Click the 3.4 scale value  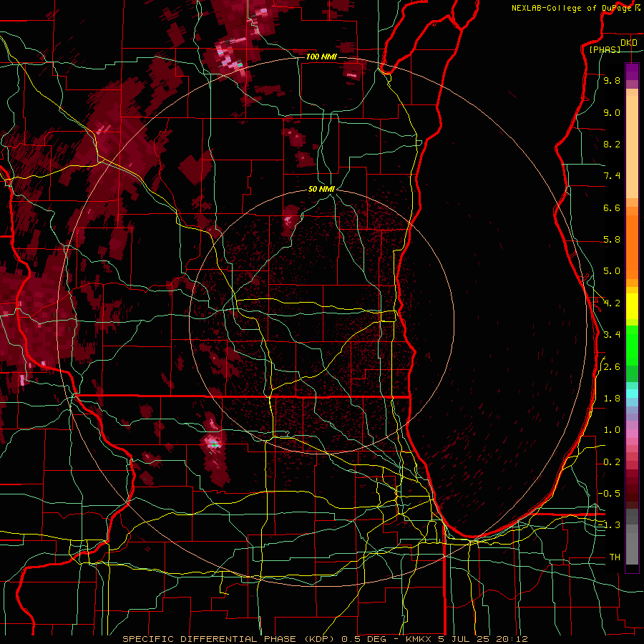click(x=612, y=335)
